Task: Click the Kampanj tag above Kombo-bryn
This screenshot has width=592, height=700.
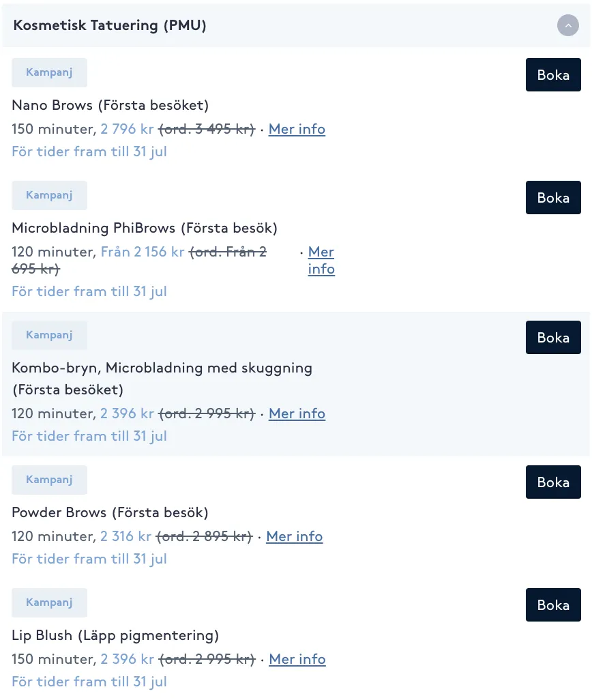Action: pyautogui.click(x=50, y=335)
